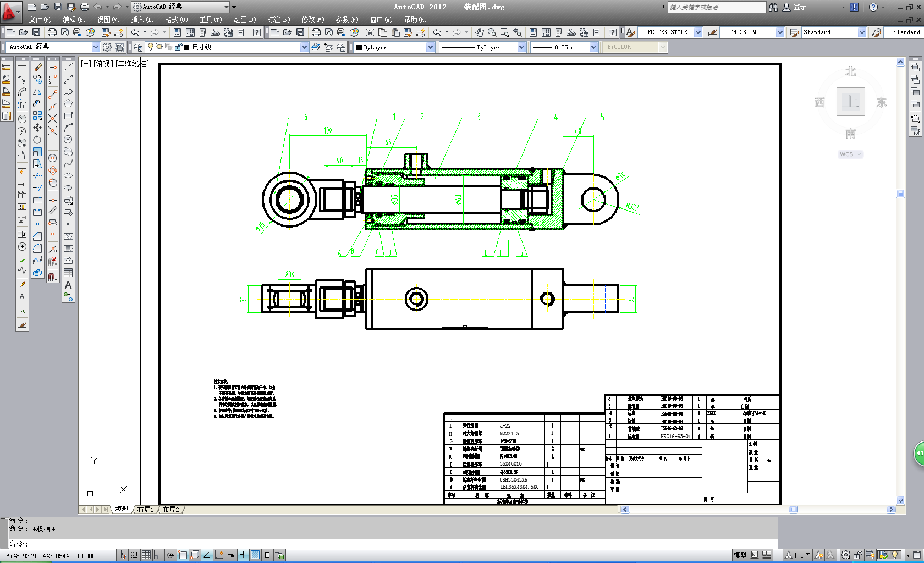Select the Rectangle draw tool
924x563 pixels.
68,115
